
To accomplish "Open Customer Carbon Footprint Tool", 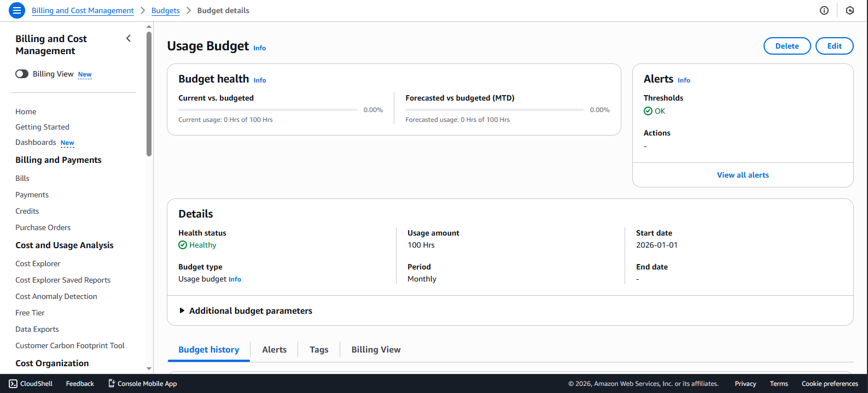I will tap(70, 345).
